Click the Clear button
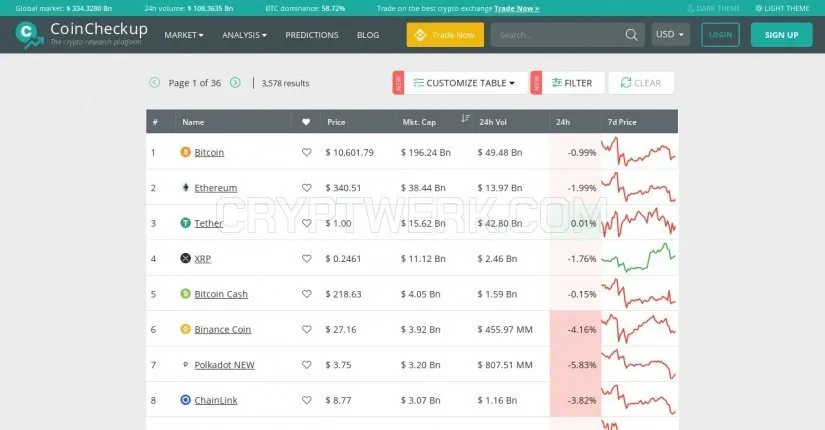 pos(641,83)
